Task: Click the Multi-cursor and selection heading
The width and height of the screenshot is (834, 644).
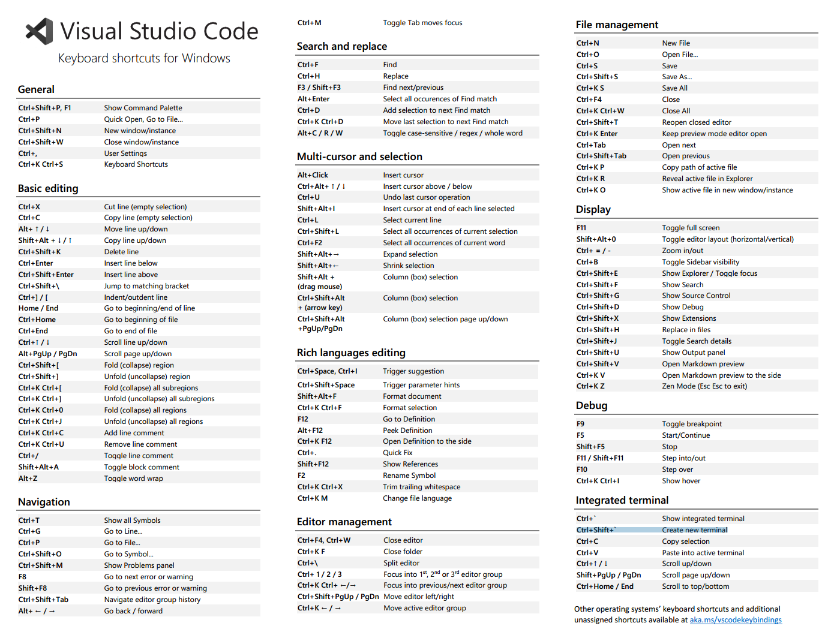Action: [x=359, y=157]
